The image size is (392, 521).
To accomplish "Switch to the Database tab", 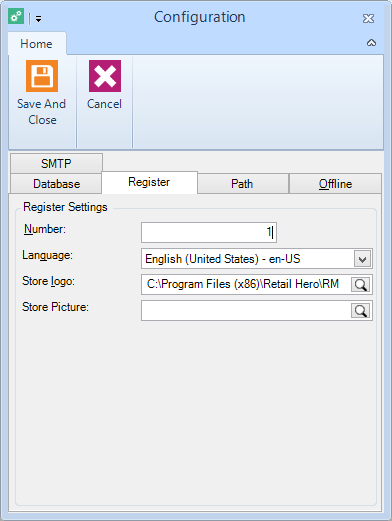I will [56, 184].
